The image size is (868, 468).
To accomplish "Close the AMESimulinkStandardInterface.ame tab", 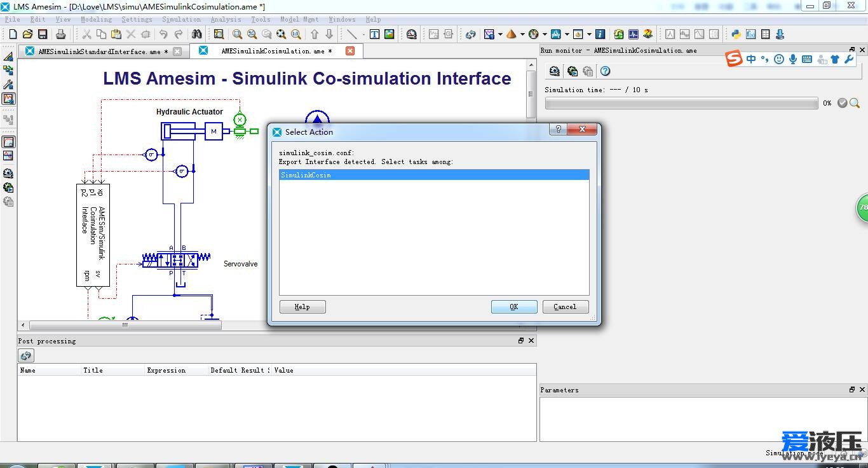I will 177,52.
